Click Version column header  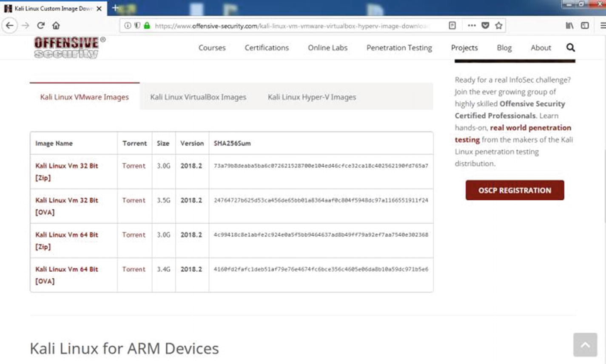coord(192,143)
